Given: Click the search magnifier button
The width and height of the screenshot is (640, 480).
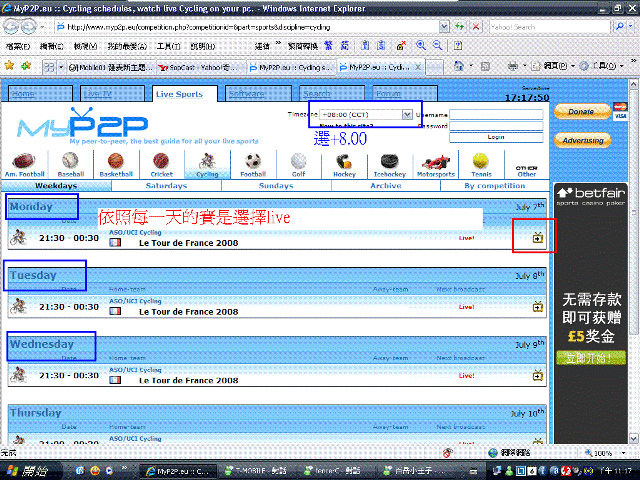Looking at the screenshot, I should click(x=620, y=27).
